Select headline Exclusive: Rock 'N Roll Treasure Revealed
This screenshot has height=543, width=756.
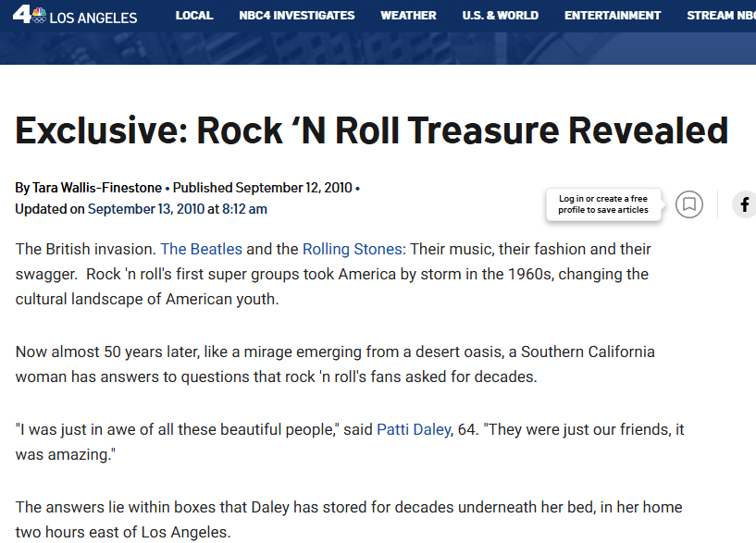click(372, 130)
